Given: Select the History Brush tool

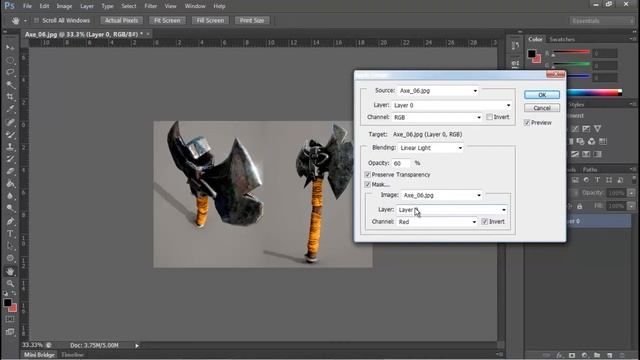Looking at the screenshot, I should [10, 159].
